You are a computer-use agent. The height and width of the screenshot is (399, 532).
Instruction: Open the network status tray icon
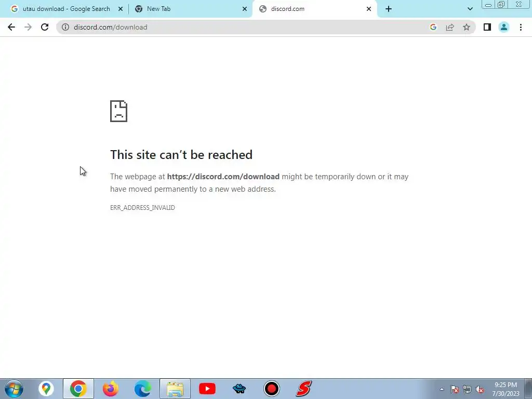pos(467,389)
